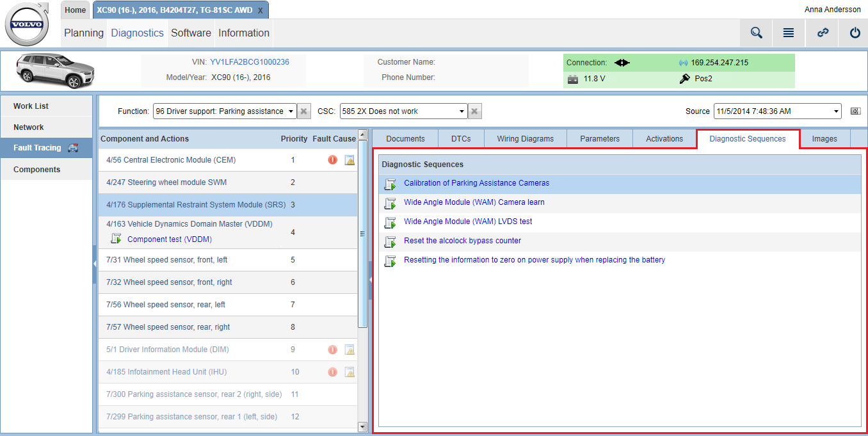Open Component test (VDDM) link
The height and width of the screenshot is (436, 868).
[170, 239]
